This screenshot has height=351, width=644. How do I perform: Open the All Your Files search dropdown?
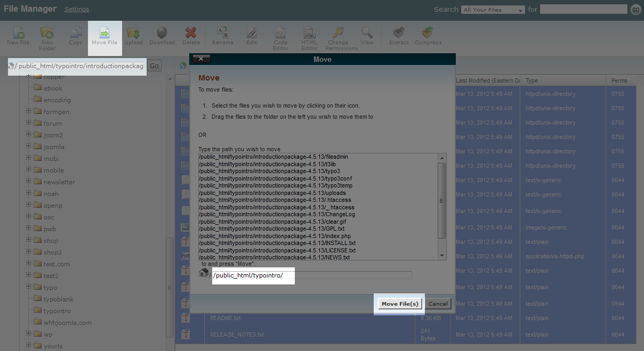(x=493, y=10)
